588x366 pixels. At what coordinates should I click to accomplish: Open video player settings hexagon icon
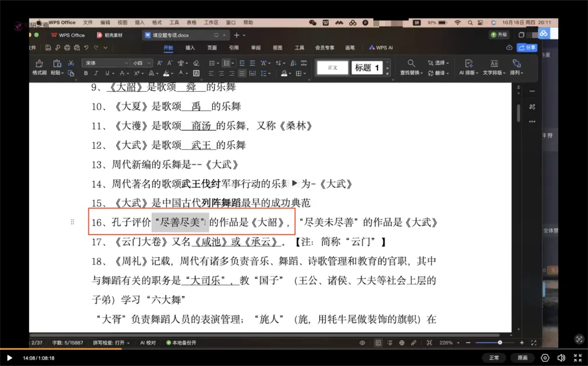tap(545, 358)
